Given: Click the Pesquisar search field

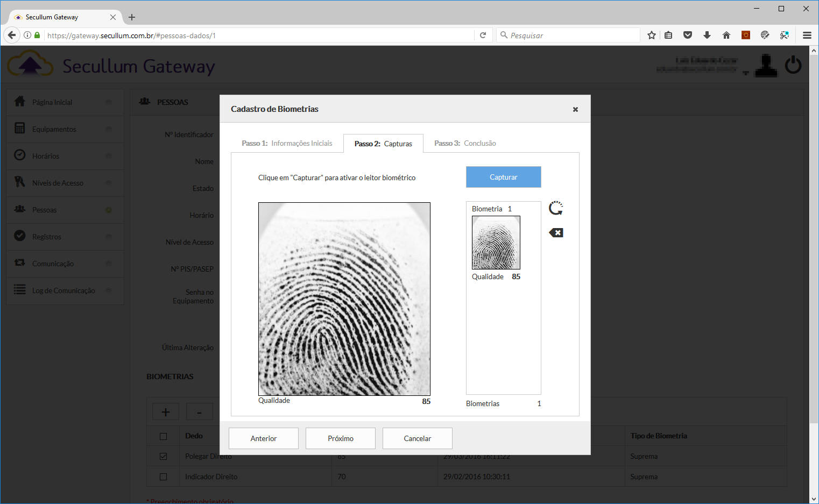Looking at the screenshot, I should (568, 35).
